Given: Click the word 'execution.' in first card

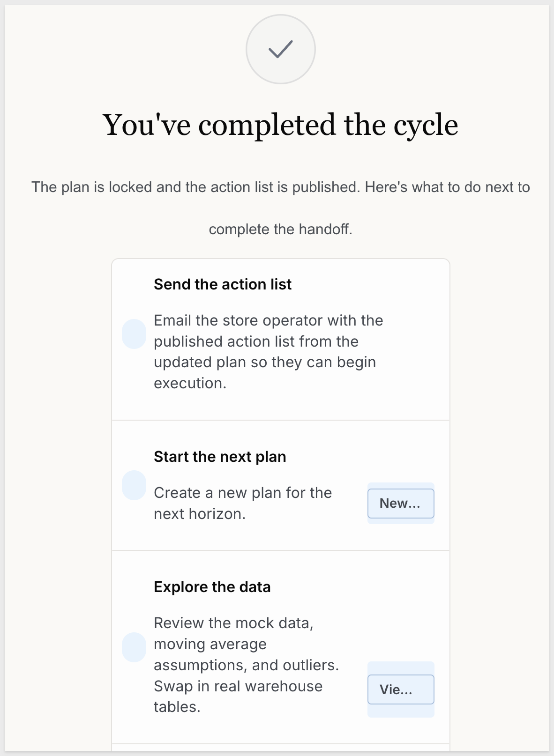Looking at the screenshot, I should tap(190, 383).
